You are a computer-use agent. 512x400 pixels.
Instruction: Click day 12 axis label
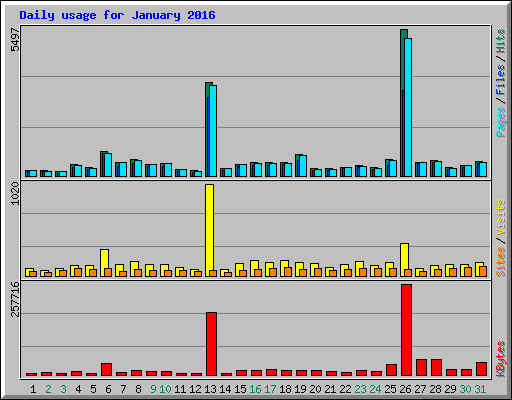point(195,389)
